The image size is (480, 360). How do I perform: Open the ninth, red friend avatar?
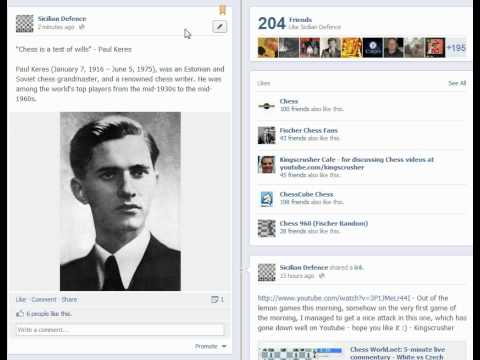click(435, 48)
